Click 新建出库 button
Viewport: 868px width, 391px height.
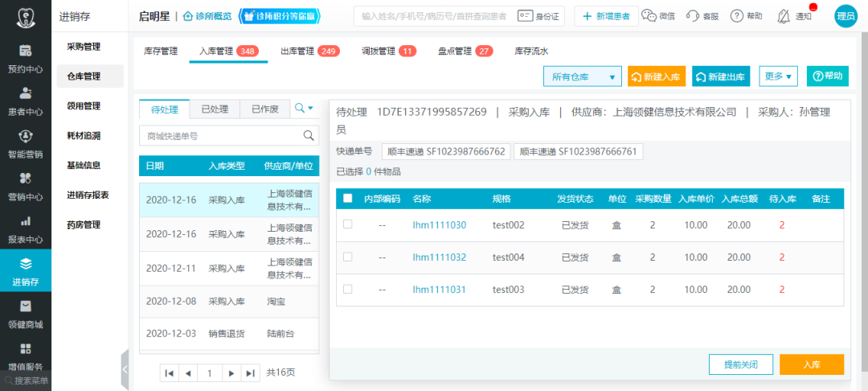(x=721, y=76)
